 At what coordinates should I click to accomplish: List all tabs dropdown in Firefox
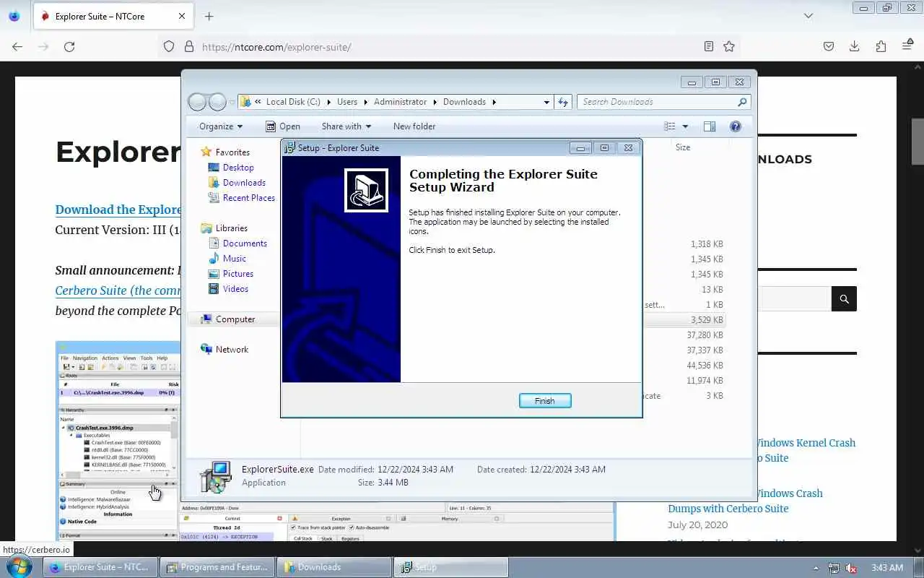[808, 16]
